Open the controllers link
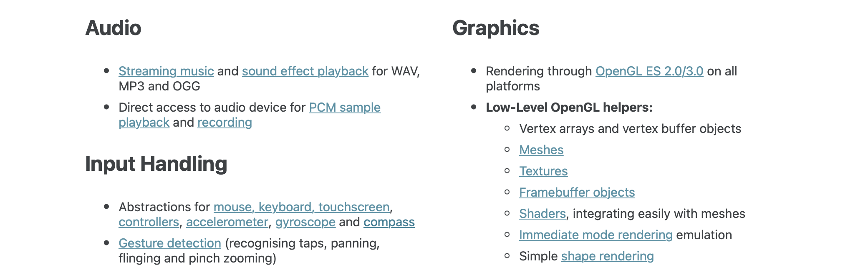The width and height of the screenshot is (868, 270). [x=149, y=222]
